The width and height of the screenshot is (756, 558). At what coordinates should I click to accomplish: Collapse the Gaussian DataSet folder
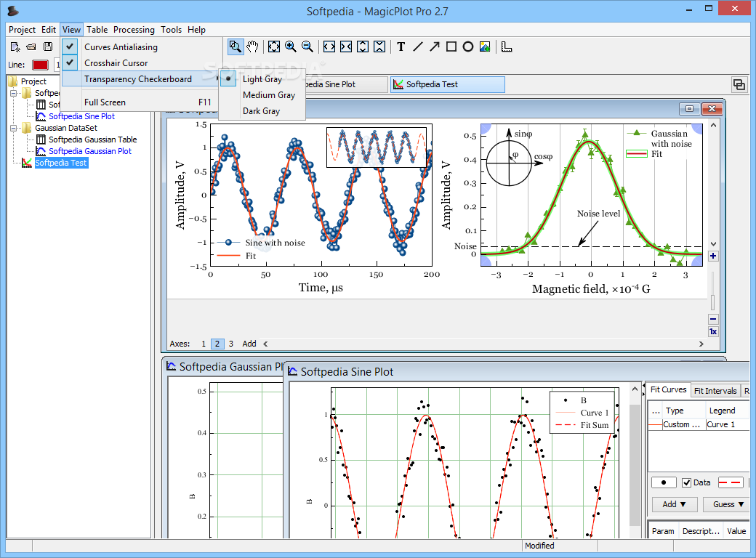point(14,128)
